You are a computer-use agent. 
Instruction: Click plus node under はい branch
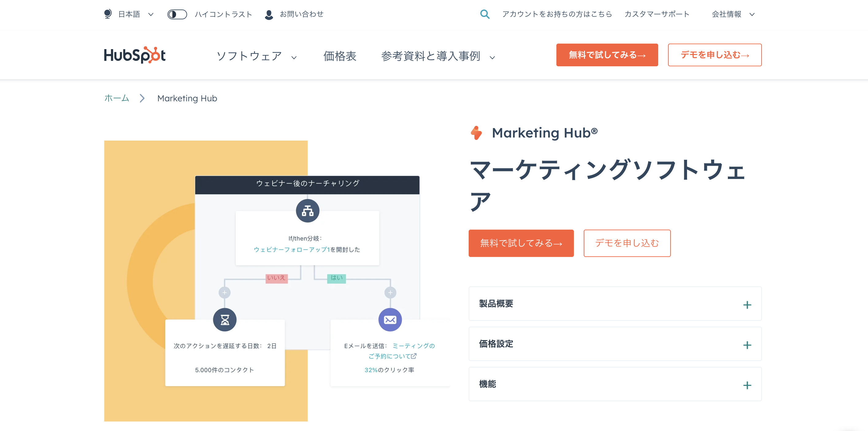[x=390, y=292]
